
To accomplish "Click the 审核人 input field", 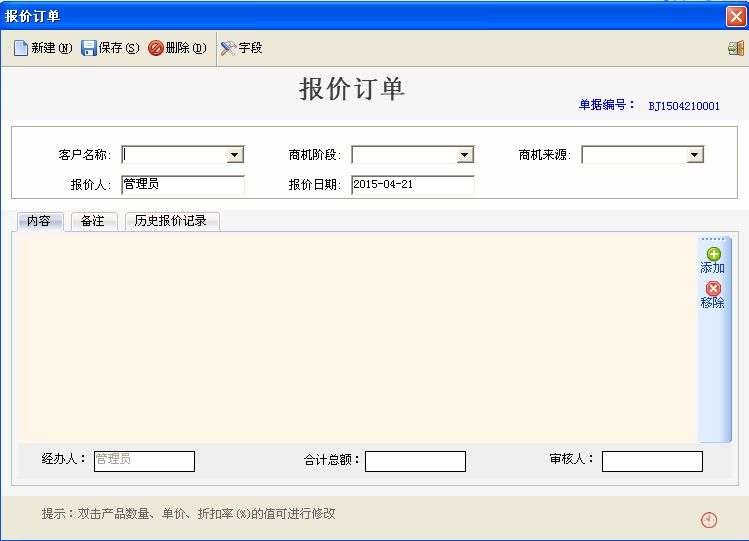I will click(x=652, y=461).
